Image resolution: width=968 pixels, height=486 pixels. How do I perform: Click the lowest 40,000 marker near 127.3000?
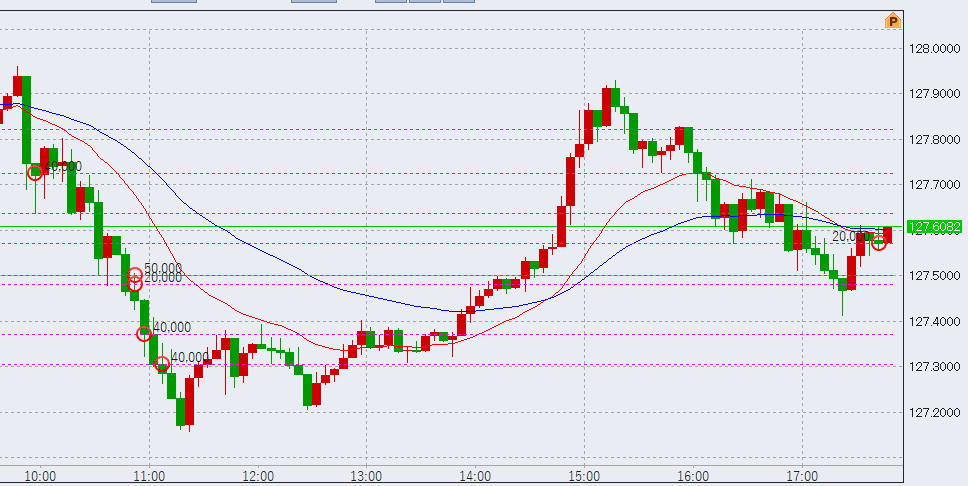click(x=161, y=364)
